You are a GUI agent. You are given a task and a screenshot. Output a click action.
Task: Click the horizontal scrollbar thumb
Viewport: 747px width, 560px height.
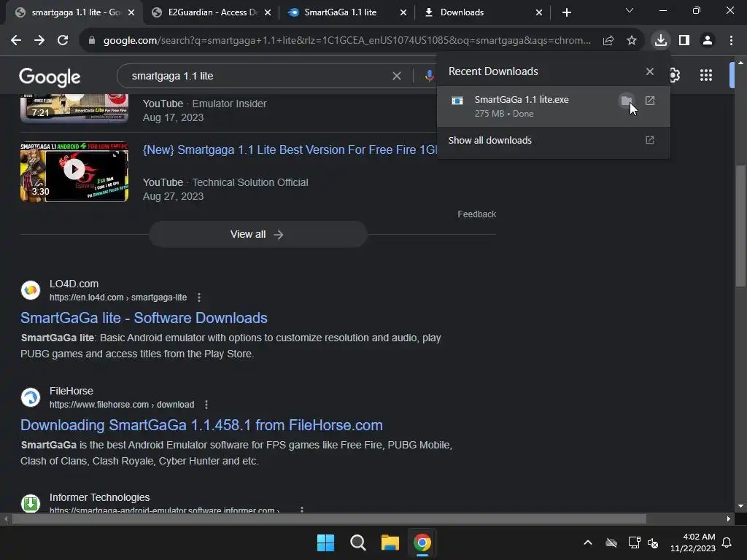coord(329,518)
